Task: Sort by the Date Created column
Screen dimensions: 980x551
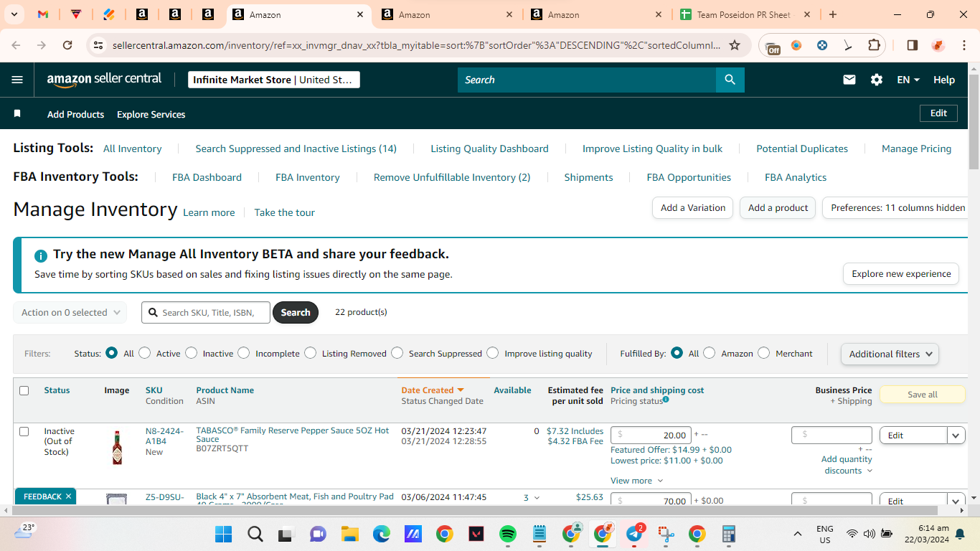Action: click(432, 390)
